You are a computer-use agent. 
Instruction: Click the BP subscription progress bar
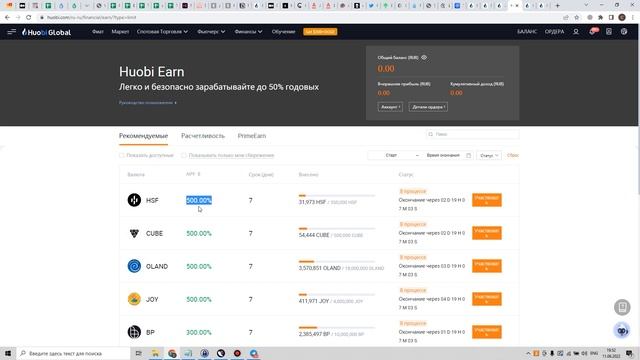[337, 327]
